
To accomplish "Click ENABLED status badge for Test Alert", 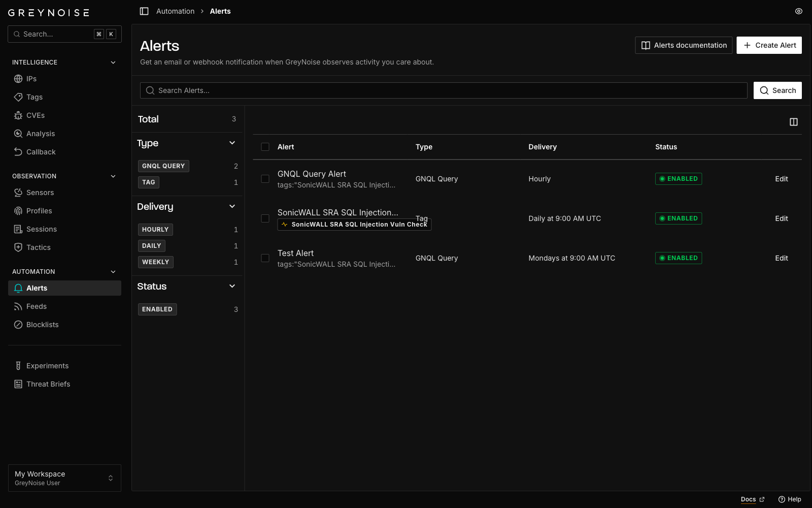I will (x=679, y=258).
